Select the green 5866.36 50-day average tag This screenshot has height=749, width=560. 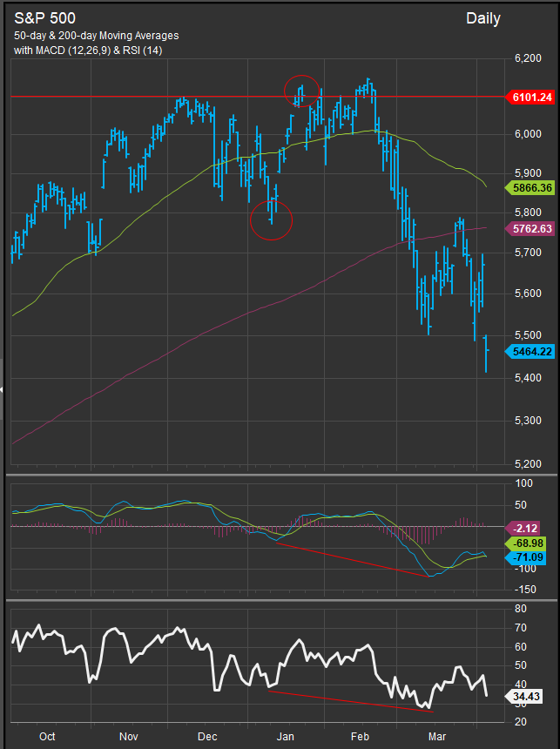[x=531, y=188]
